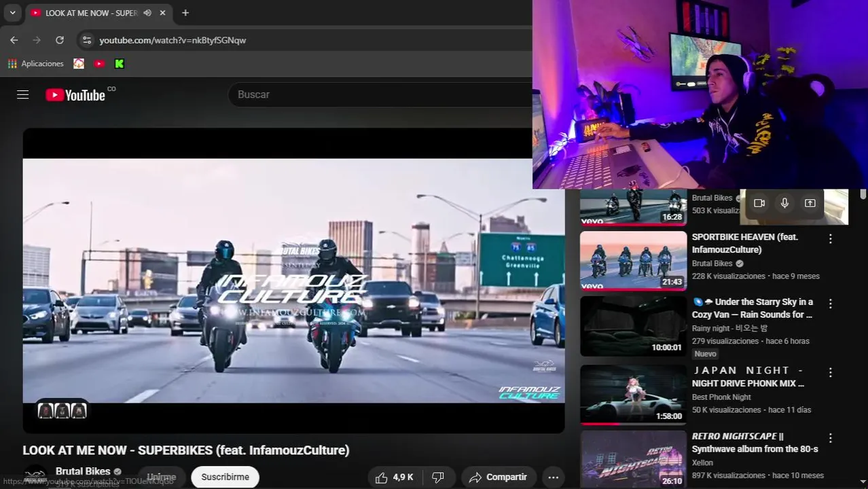
Task: Toggle camera icon in overlay toolbar
Action: click(x=759, y=203)
